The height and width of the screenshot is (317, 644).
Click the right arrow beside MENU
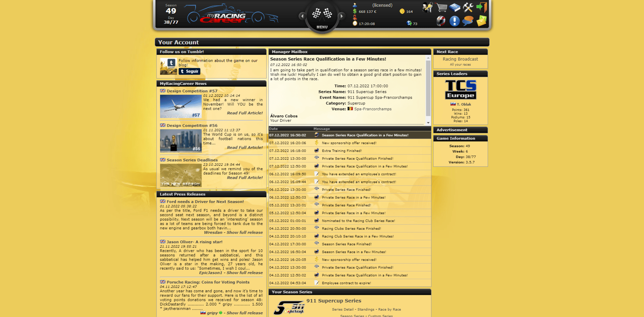tap(341, 16)
